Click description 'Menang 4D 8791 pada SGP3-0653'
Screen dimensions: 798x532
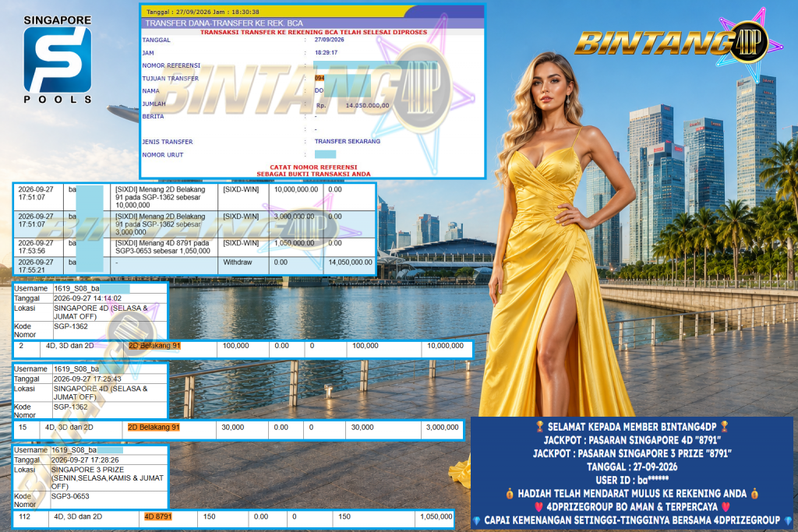(162, 247)
